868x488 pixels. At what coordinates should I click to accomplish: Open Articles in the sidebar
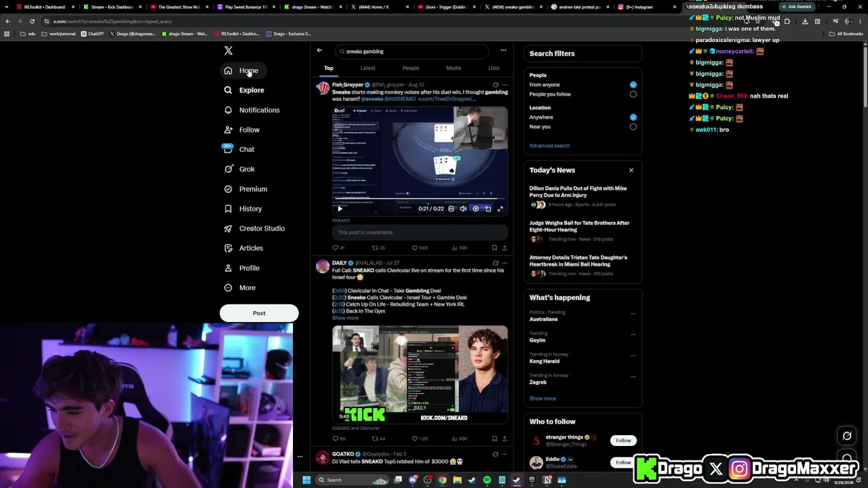(x=244, y=248)
